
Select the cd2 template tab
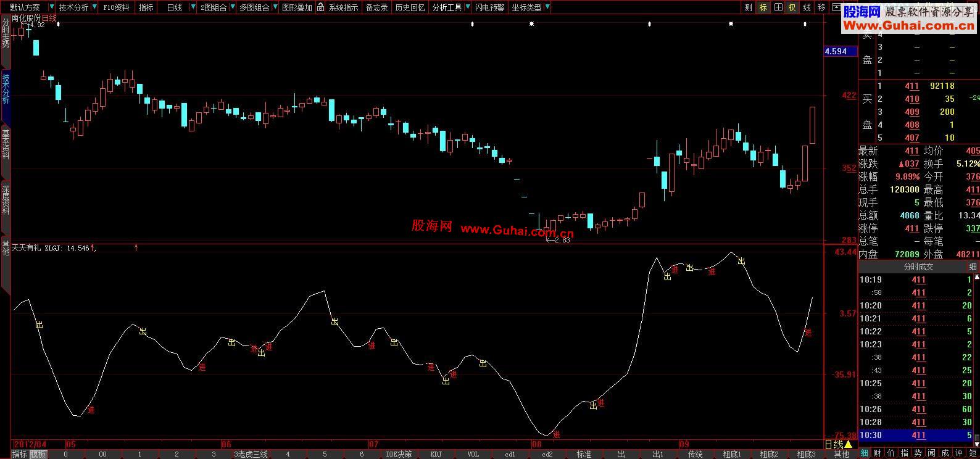click(x=547, y=454)
